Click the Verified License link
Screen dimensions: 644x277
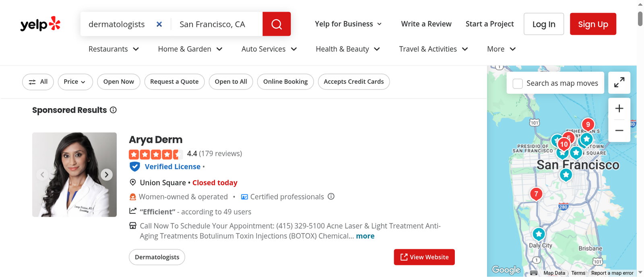pyautogui.click(x=173, y=166)
